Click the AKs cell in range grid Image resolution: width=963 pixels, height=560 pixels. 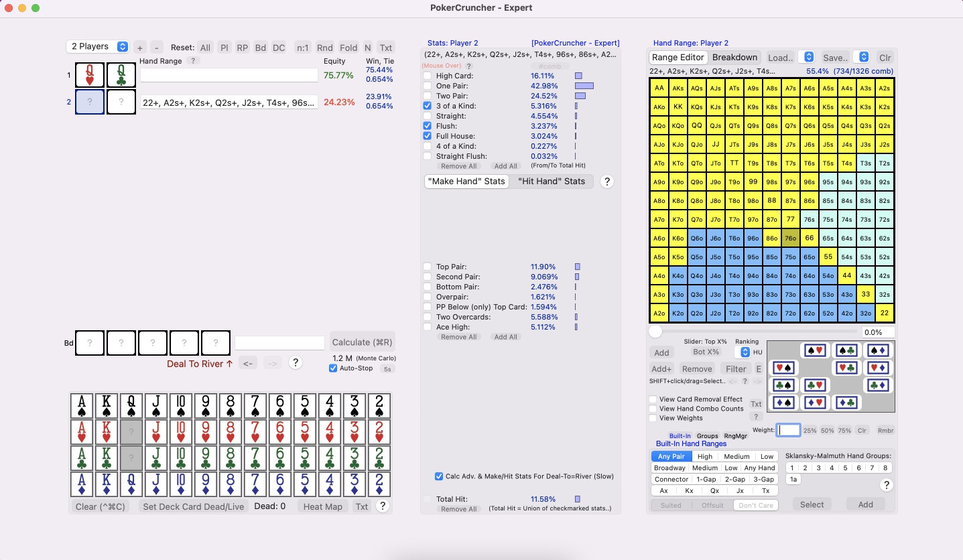678,88
